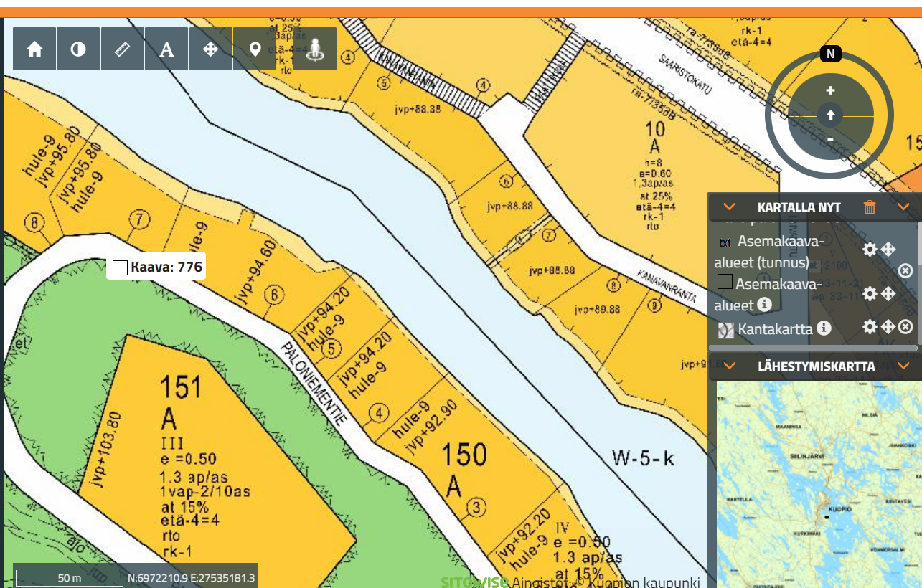The width and height of the screenshot is (922, 588).
Task: Select the ruler measurement tool
Action: [123, 49]
